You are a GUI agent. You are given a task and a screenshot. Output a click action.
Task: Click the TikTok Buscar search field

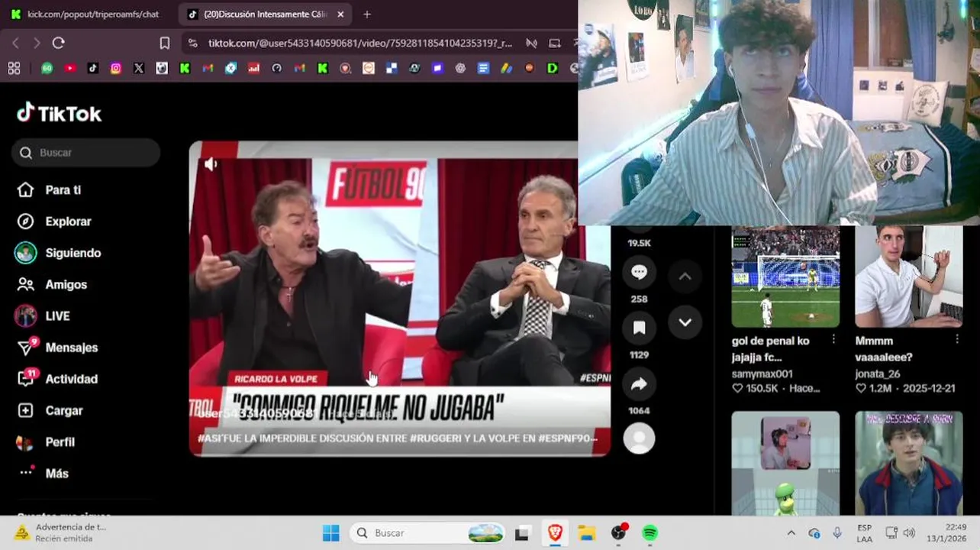[x=85, y=153]
